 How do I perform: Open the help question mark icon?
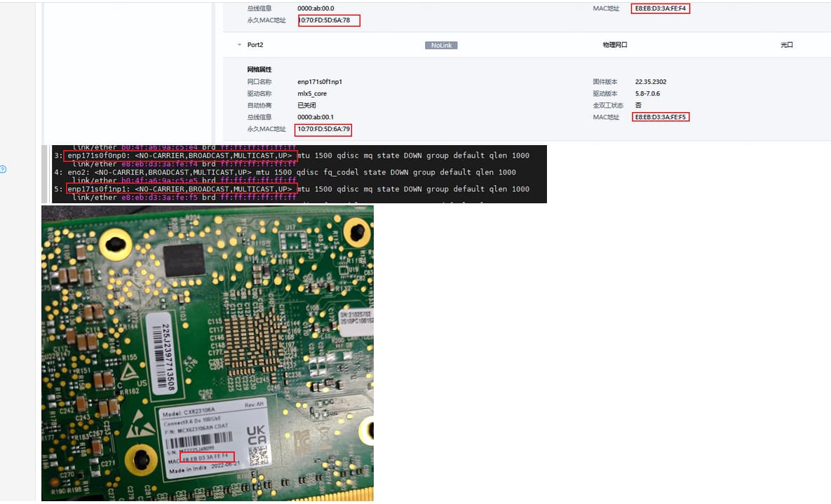tap(3, 170)
